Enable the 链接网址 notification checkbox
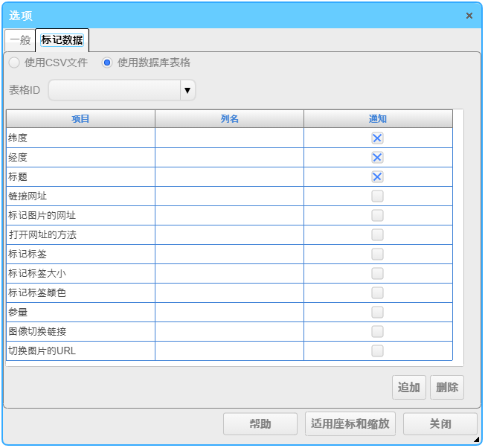Image resolution: width=485 pixels, height=448 pixels. point(377,196)
